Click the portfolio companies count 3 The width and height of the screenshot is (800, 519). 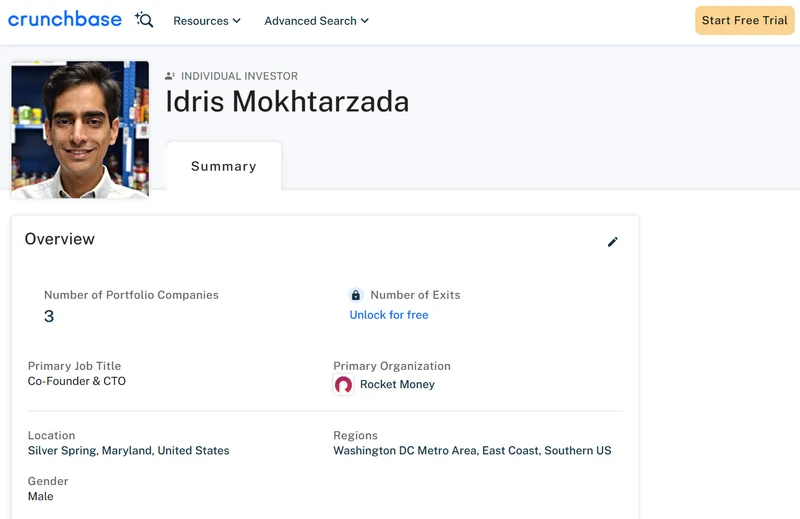click(49, 316)
